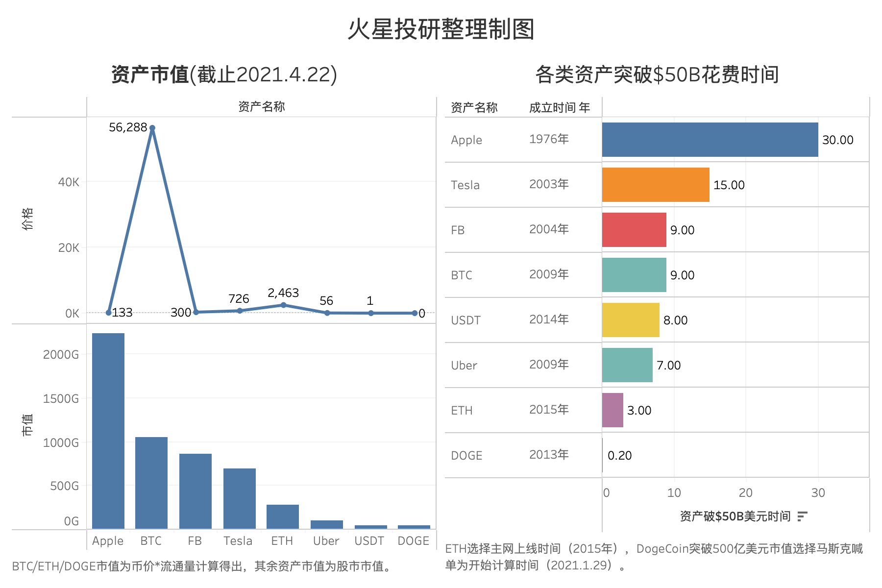The width and height of the screenshot is (882, 588).
Task: Click the 资产破$50B美元时间 axis title
Action: [x=735, y=516]
